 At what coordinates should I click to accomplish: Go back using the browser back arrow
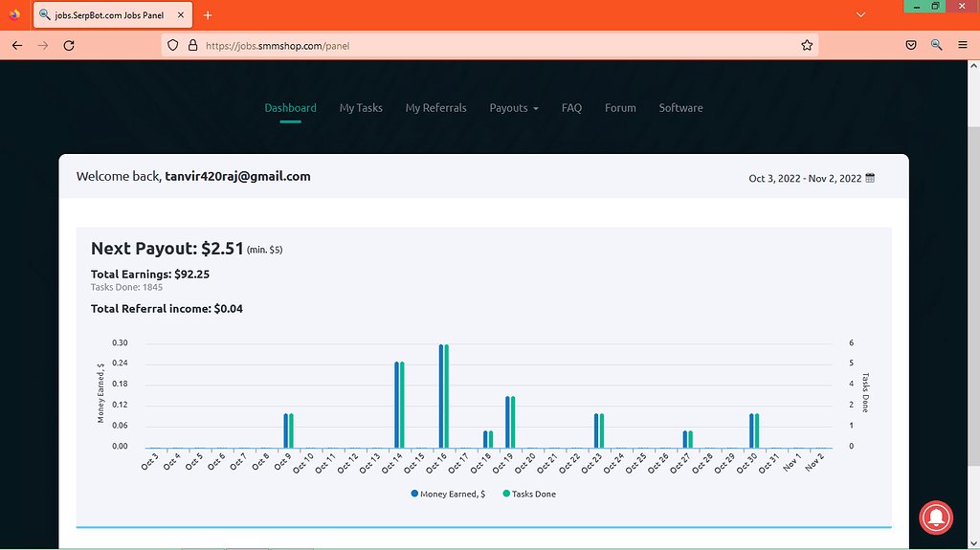[17, 45]
